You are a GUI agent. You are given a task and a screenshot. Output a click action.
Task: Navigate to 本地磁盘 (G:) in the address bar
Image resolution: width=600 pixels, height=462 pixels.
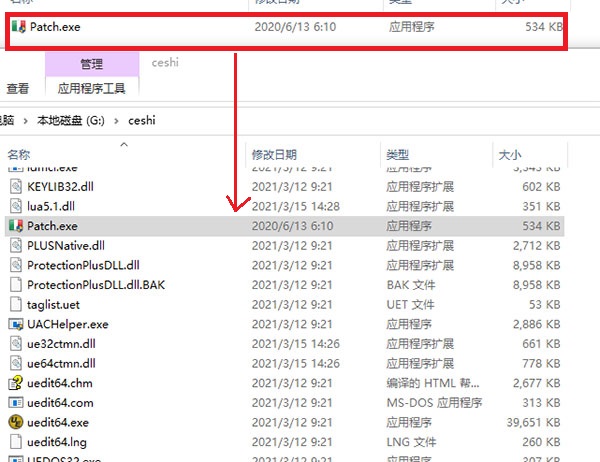click(69, 120)
